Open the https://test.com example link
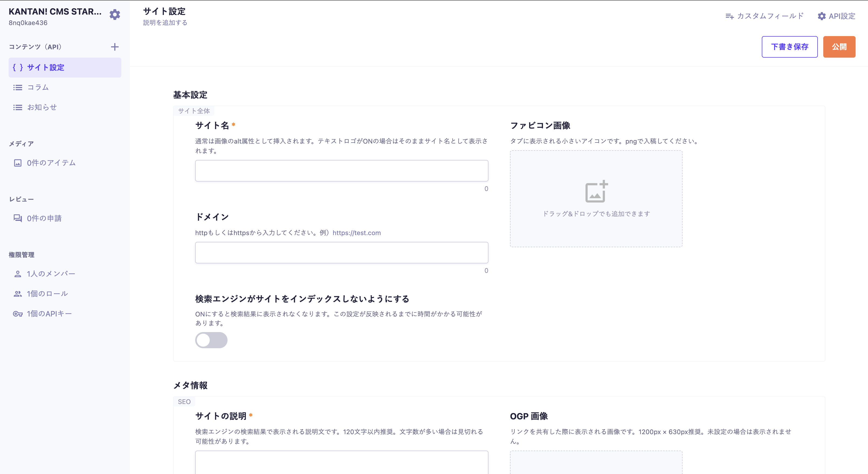 (x=356, y=233)
